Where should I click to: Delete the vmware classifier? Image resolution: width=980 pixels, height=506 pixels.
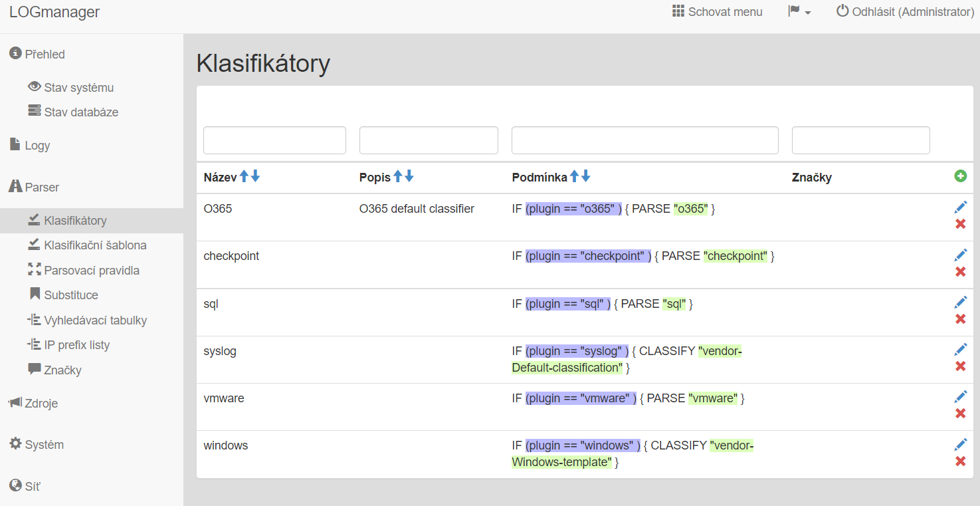[x=960, y=414]
